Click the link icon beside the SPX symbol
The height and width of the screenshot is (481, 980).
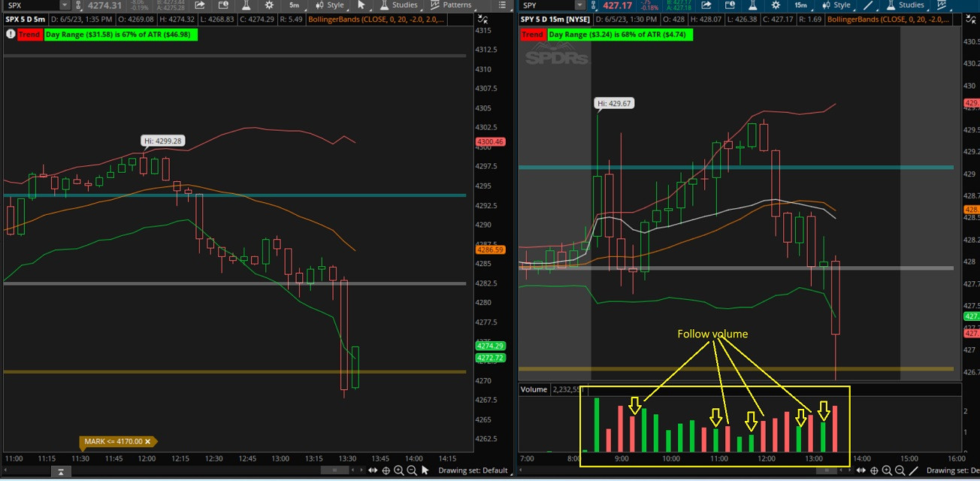point(78,5)
